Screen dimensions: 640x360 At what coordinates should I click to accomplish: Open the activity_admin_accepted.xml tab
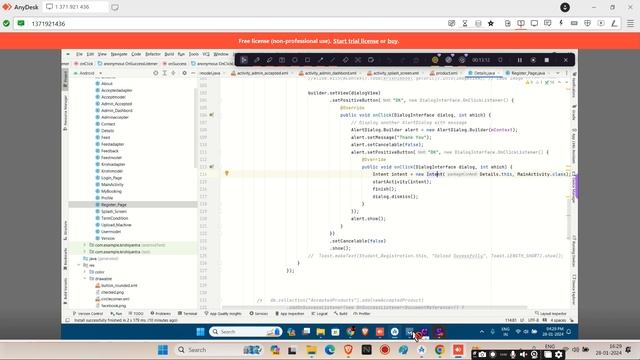click(x=262, y=73)
